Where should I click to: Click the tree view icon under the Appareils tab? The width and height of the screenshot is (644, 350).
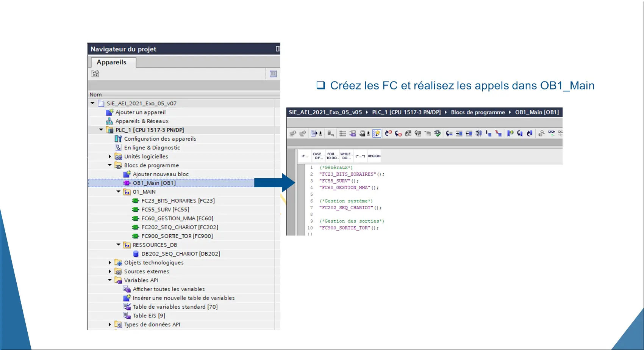click(95, 74)
